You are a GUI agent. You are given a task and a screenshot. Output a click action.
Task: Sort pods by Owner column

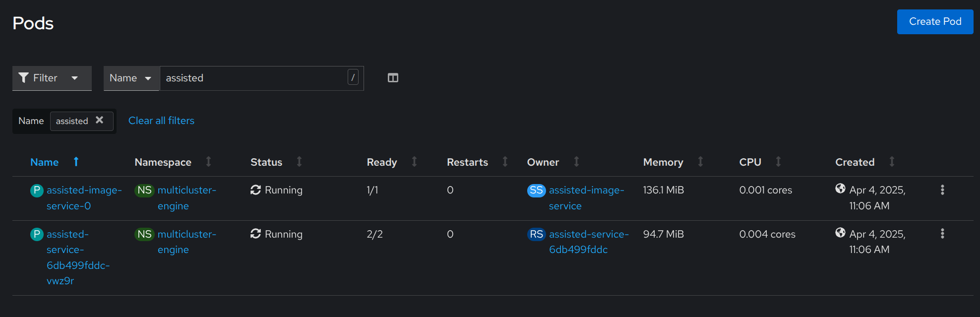click(543, 162)
